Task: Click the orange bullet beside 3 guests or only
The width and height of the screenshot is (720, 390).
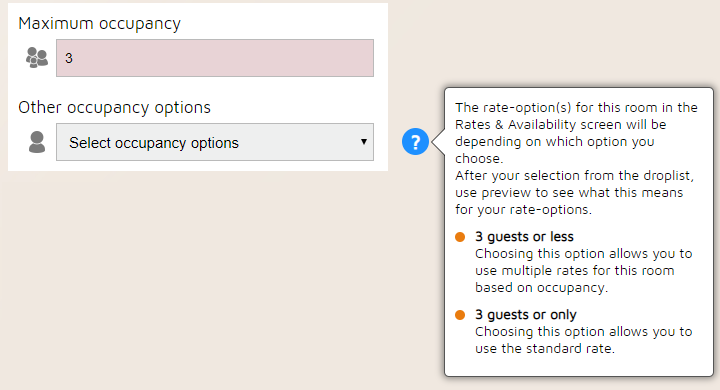Action: point(460,315)
